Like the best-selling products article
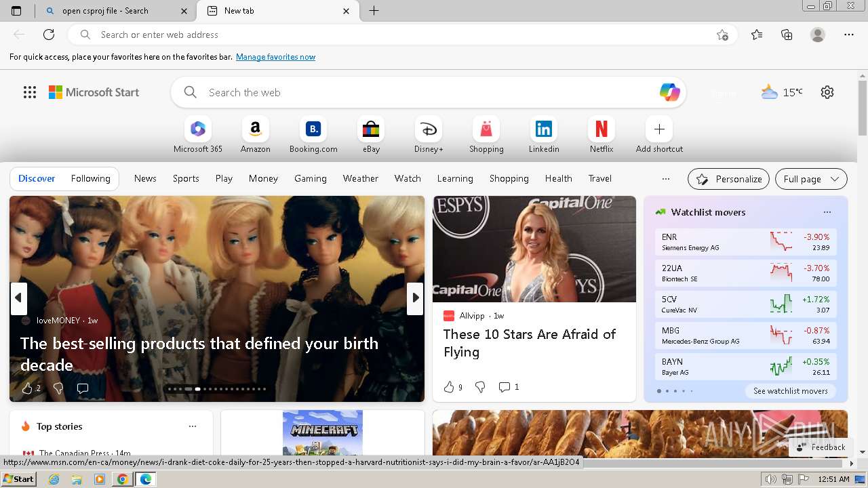This screenshot has height=488, width=868. point(31,388)
